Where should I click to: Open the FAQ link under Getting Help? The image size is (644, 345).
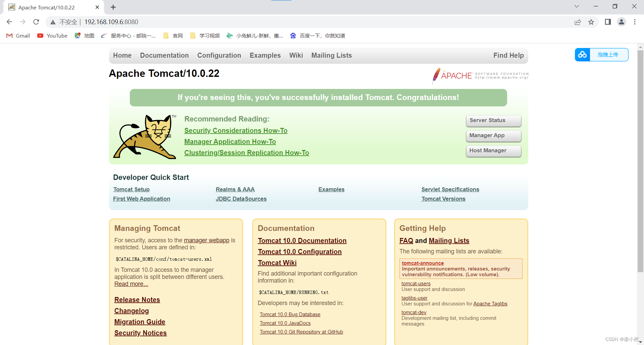406,241
